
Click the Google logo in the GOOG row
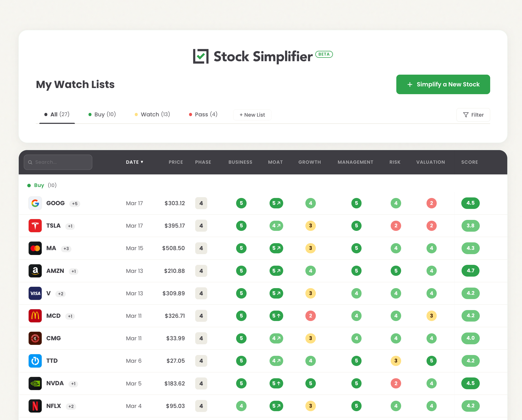pyautogui.click(x=35, y=203)
